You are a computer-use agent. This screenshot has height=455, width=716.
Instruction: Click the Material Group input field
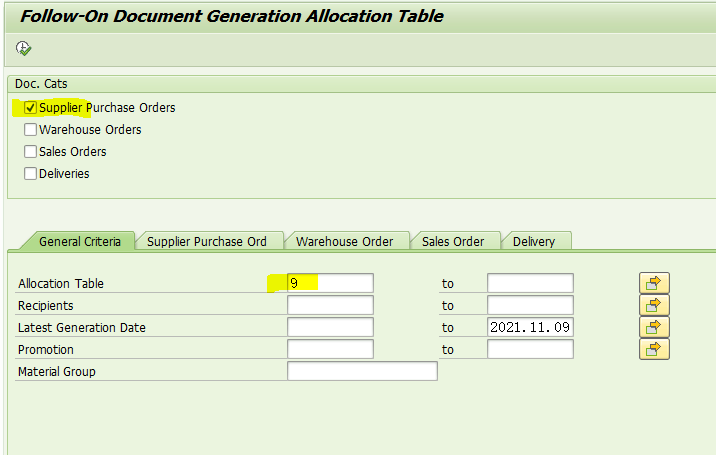click(362, 371)
